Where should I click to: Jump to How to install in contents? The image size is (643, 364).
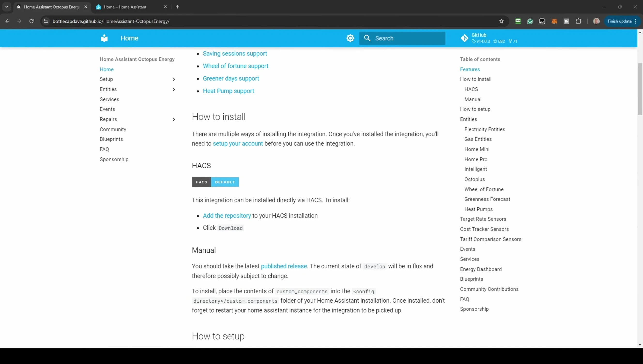(475, 79)
